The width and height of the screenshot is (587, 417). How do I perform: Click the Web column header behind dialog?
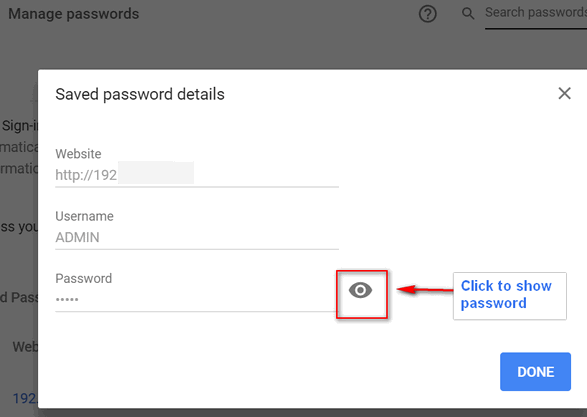[25, 347]
